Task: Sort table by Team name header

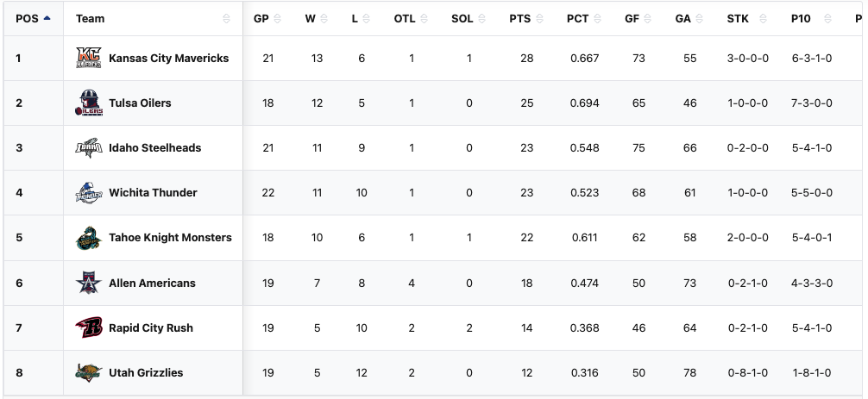Action: 91,19
